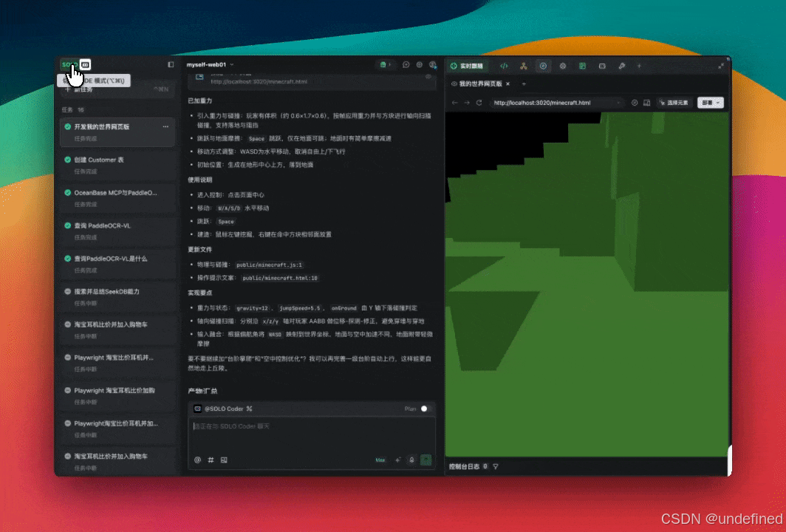Open the source control branch tab icon
786x532 pixels.
click(523, 66)
